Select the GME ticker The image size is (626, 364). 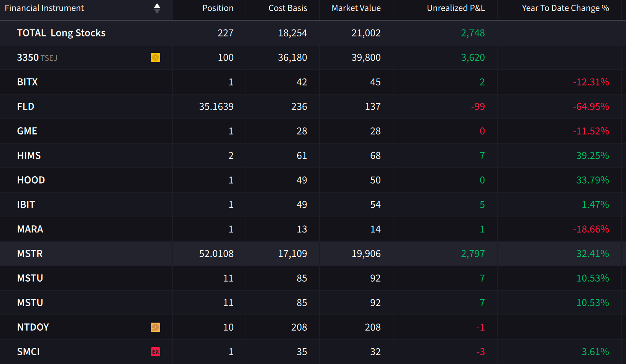27,131
